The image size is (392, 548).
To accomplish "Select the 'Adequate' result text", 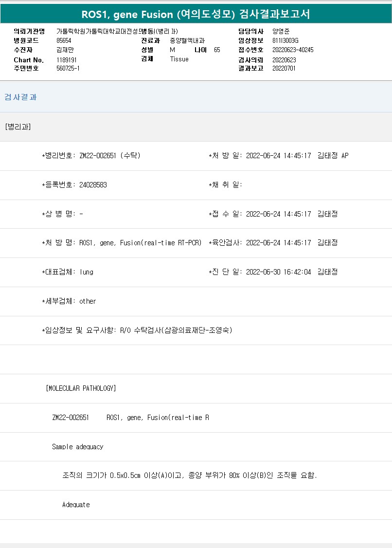I will [76, 505].
